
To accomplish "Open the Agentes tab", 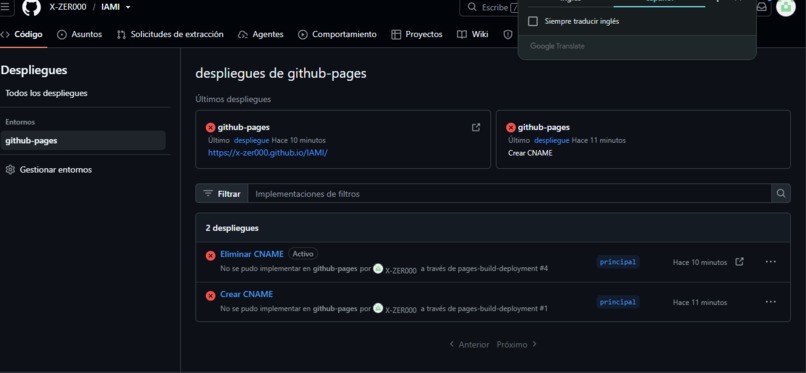I will click(261, 34).
